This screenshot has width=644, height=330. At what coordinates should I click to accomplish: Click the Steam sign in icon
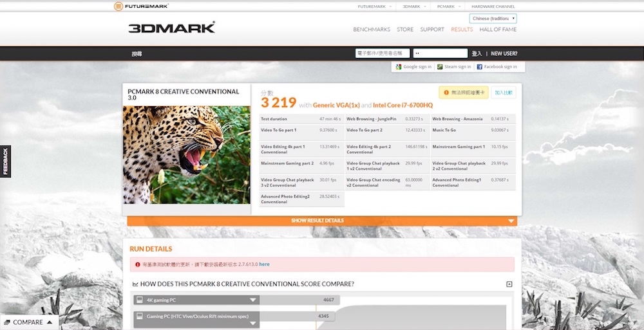click(x=440, y=67)
